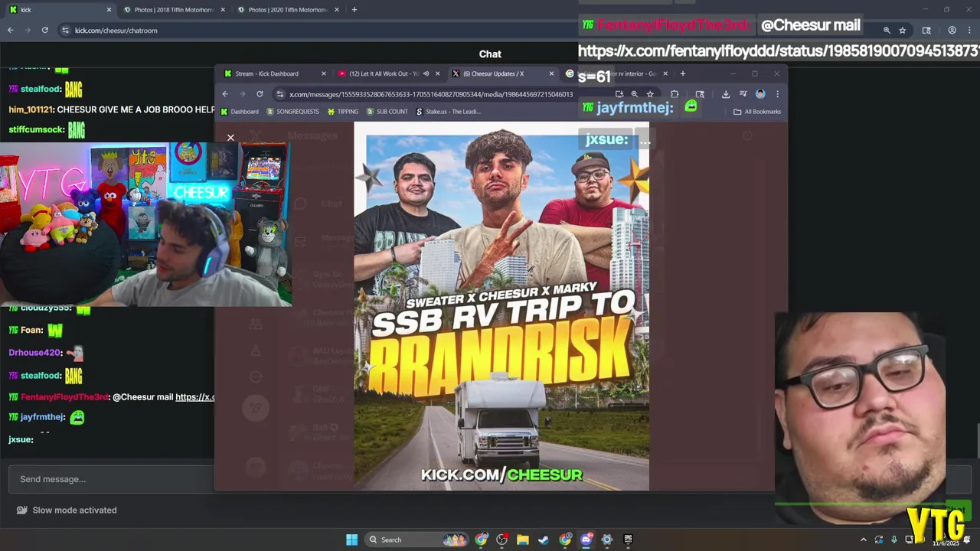Bookmark the x.com page with star icon
Screen dimensions: 980x551
pos(650,94)
